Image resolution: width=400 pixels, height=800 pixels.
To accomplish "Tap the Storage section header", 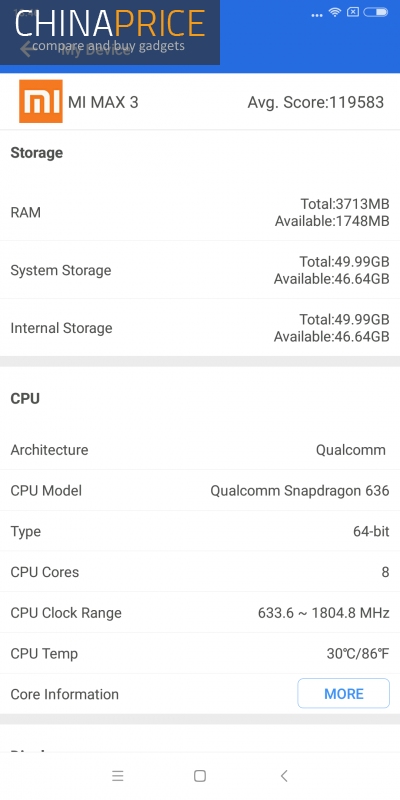I will coord(37,153).
